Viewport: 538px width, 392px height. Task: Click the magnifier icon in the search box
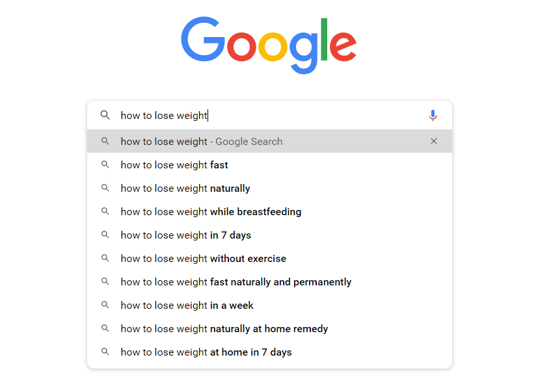[105, 115]
